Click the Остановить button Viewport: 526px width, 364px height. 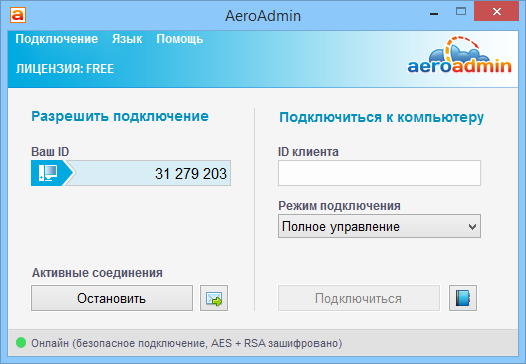[x=112, y=298]
